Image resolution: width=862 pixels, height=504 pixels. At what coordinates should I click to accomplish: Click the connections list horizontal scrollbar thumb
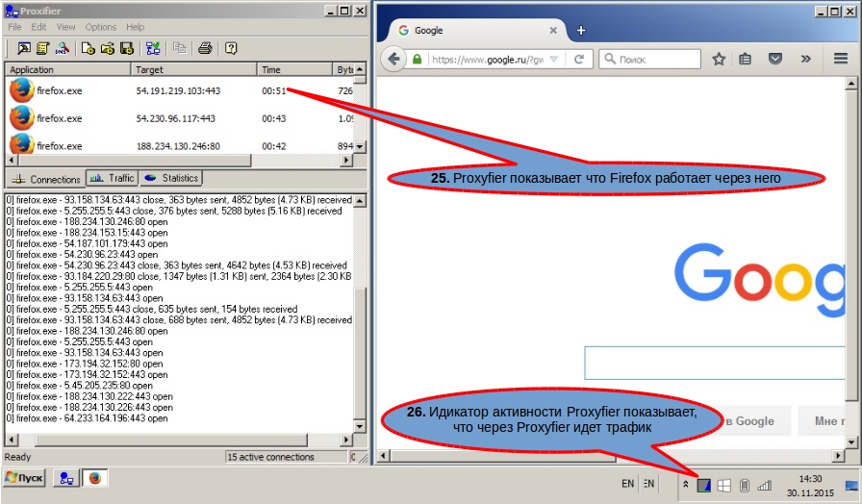click(135, 160)
